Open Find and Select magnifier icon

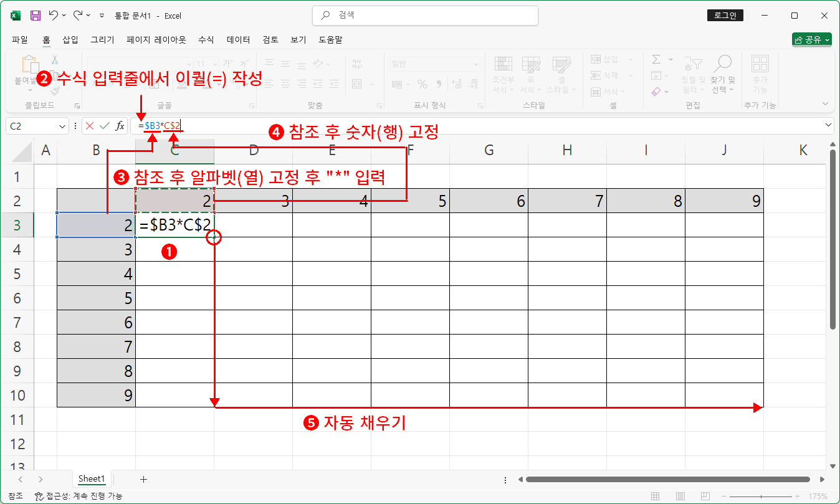723,63
